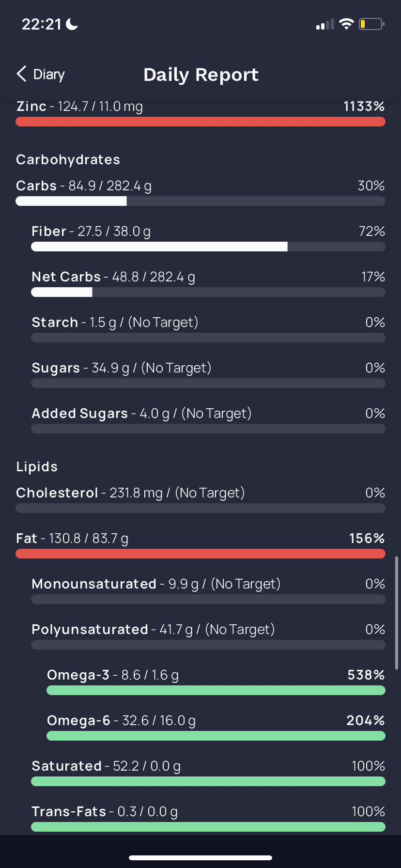
Task: Select the Monounsaturated fat row
Action: tap(208, 591)
